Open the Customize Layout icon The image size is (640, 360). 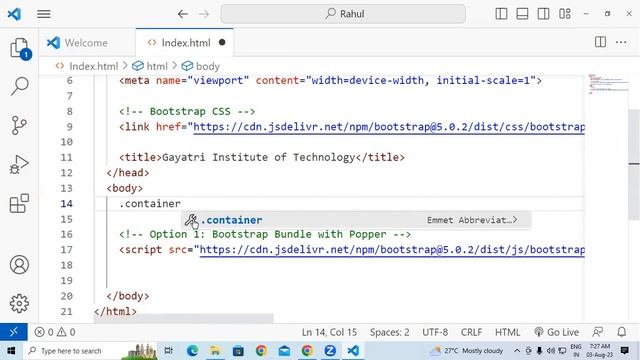coord(565,14)
